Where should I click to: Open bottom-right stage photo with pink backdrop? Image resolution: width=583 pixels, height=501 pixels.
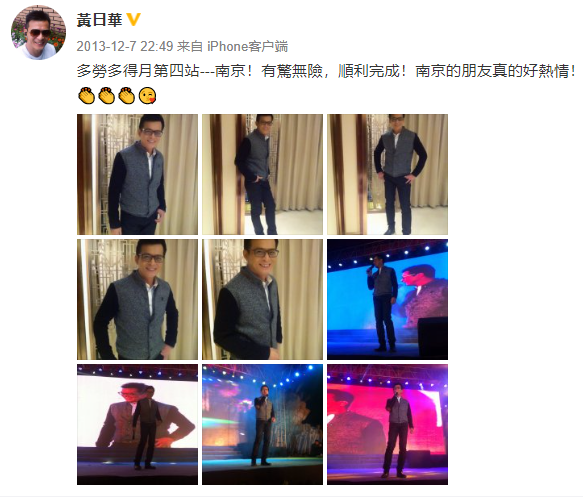pyautogui.click(x=387, y=424)
